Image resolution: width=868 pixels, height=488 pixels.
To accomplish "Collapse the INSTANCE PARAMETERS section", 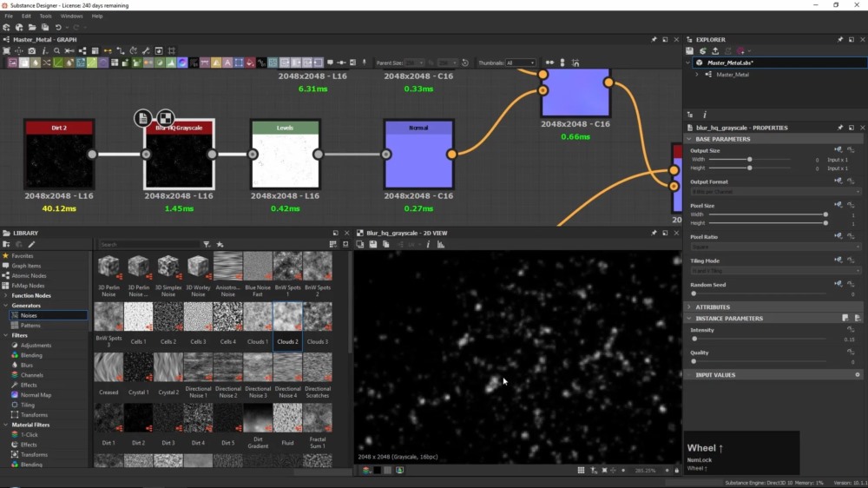I will click(690, 319).
